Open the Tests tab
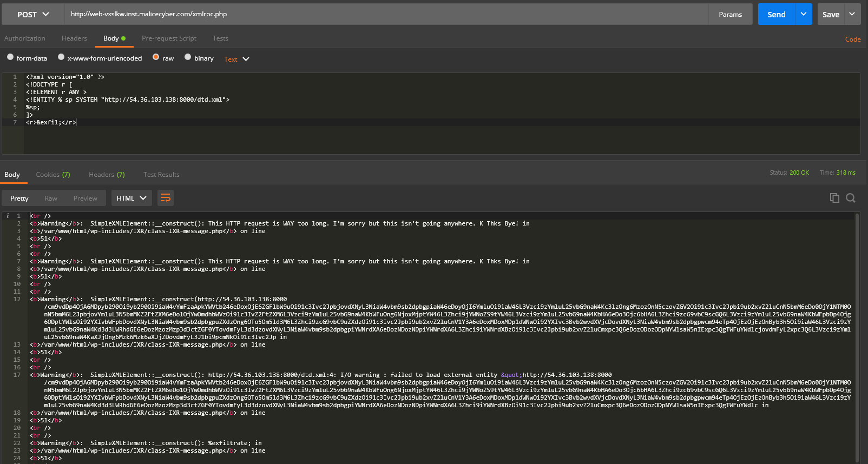Viewport: 868px width, 464px height. (x=220, y=38)
